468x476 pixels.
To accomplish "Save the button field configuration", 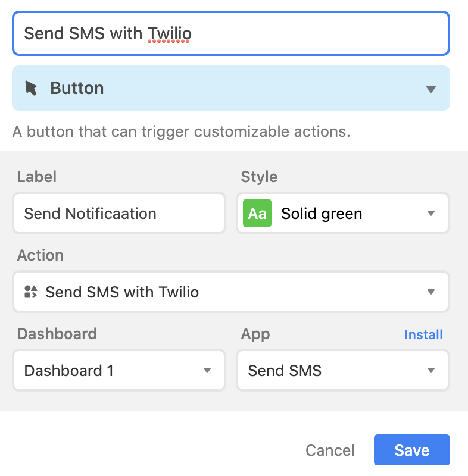I will (x=412, y=450).
